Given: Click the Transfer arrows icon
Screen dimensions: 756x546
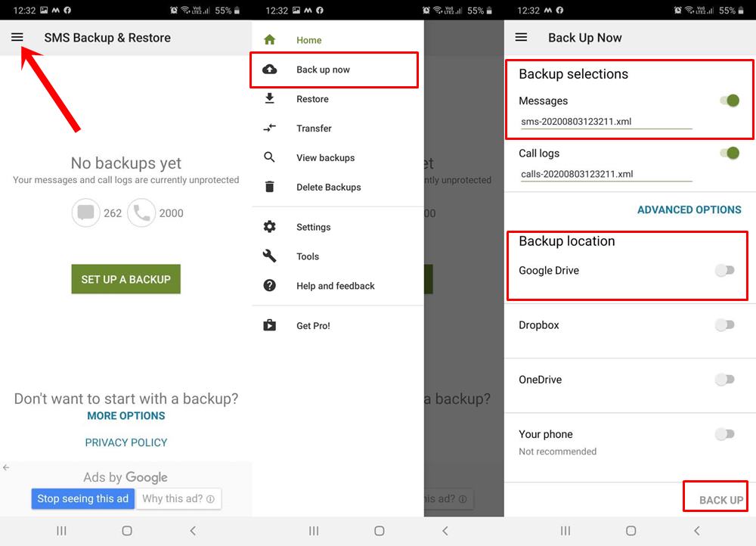Looking at the screenshot, I should click(270, 129).
